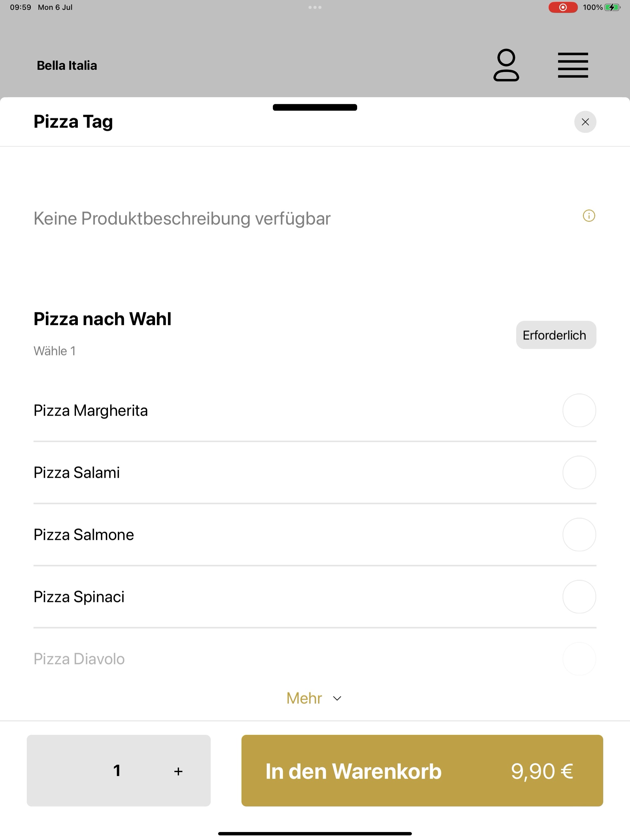The height and width of the screenshot is (840, 630).
Task: Tap the quantity number field
Action: tap(117, 771)
